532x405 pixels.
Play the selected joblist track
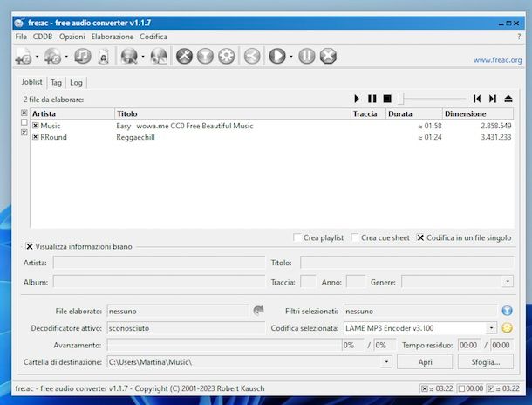[x=357, y=99]
